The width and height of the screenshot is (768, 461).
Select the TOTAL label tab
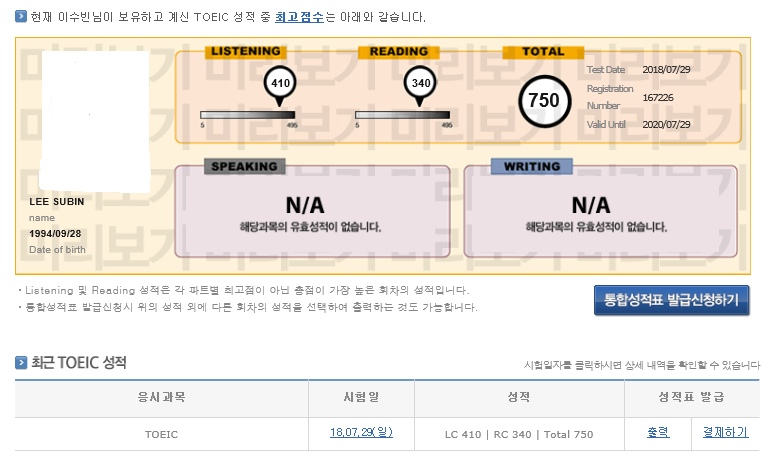543,51
